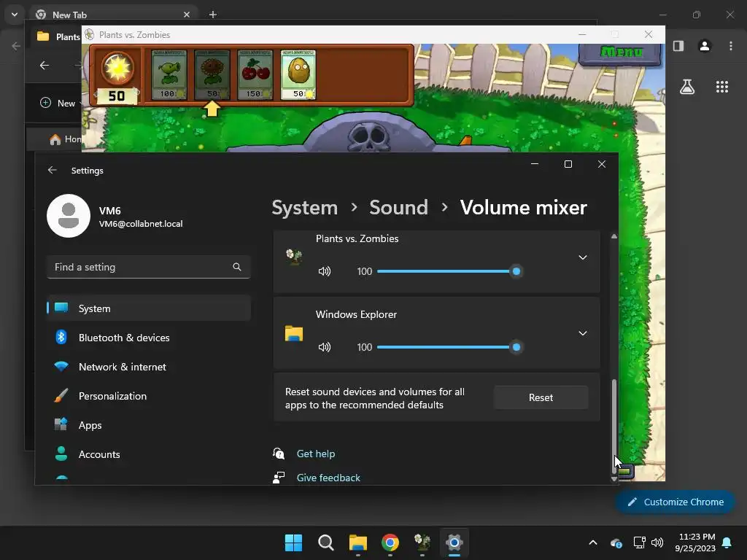Image resolution: width=747 pixels, height=560 pixels.
Task: Open Chrome three-dot menu
Action: click(731, 46)
